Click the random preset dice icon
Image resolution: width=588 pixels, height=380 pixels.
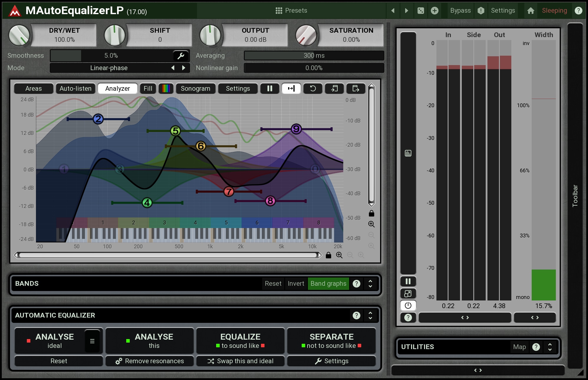click(x=421, y=11)
